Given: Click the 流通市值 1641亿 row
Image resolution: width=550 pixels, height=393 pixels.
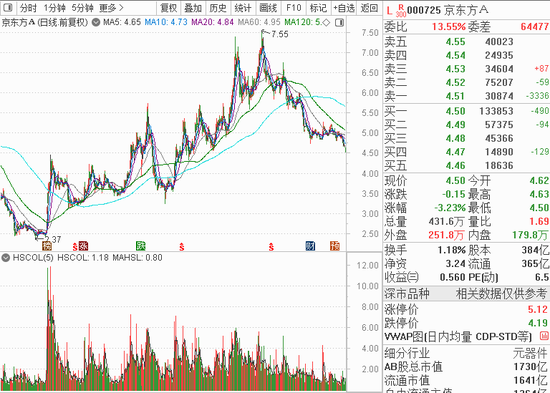Looking at the screenshot, I should (x=467, y=380).
